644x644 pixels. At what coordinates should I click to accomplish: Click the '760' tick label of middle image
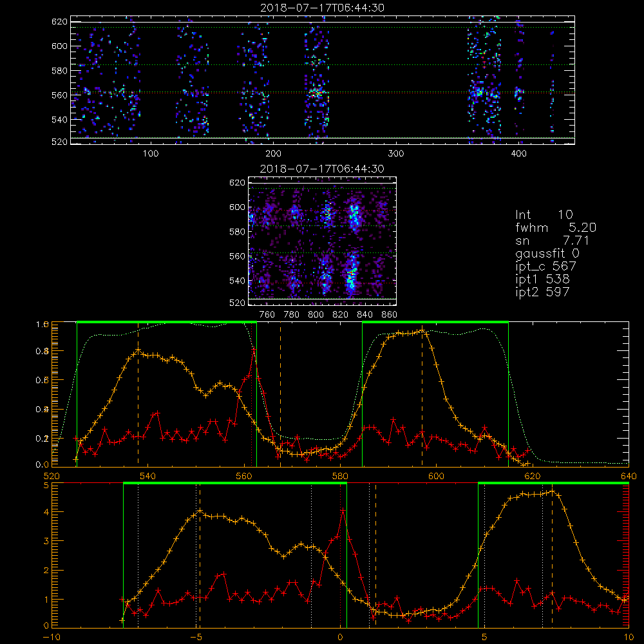[267, 315]
